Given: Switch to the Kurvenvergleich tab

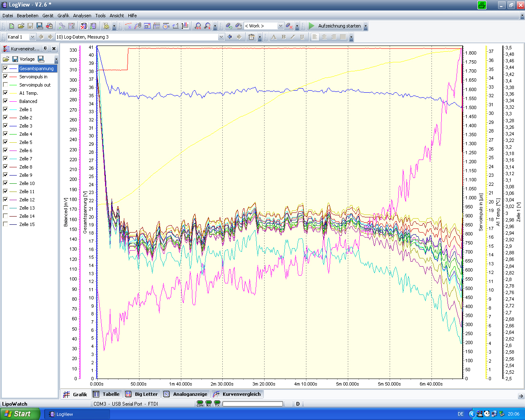Looking at the screenshot, I should (237, 394).
